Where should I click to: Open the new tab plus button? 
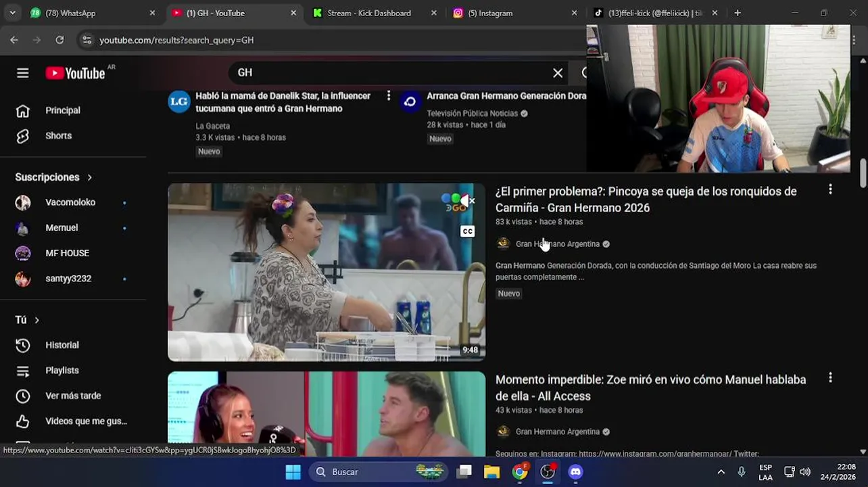(738, 13)
